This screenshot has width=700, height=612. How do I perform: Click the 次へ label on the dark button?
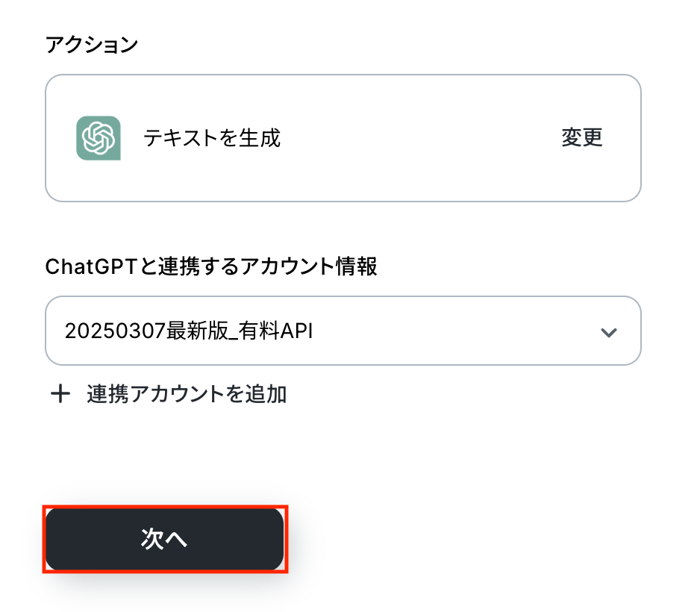164,540
